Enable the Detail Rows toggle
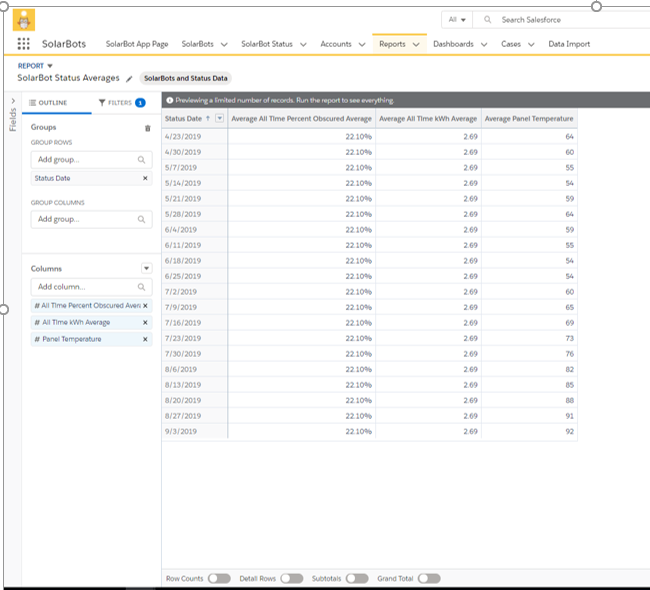Screen dimensions: 650x590 click(292, 578)
